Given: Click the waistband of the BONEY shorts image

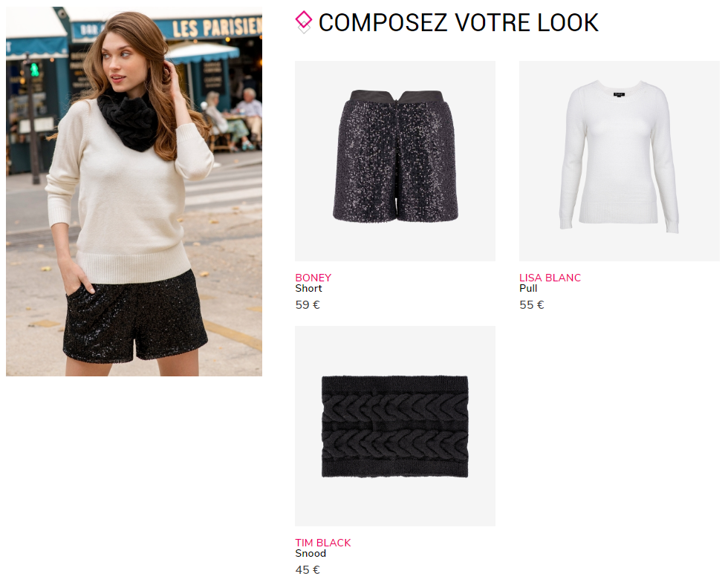Looking at the screenshot, I should click(x=396, y=96).
